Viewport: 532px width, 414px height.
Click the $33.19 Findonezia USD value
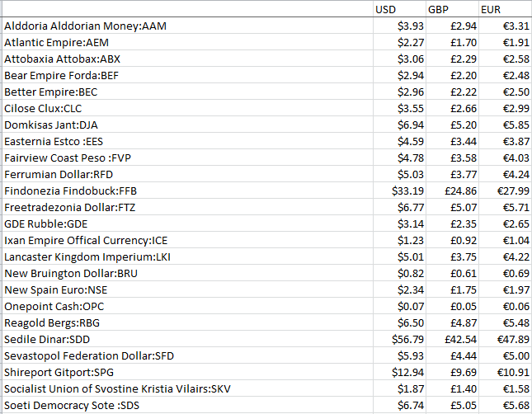(399, 191)
